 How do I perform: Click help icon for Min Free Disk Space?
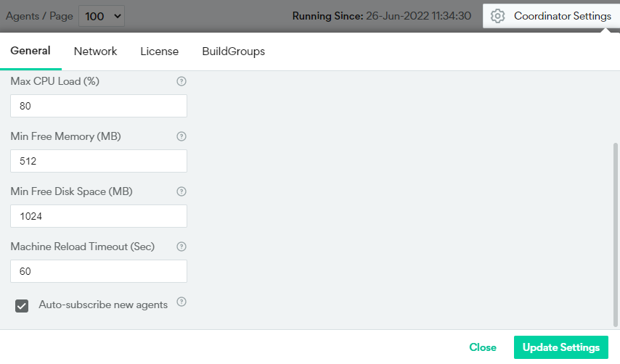(181, 191)
